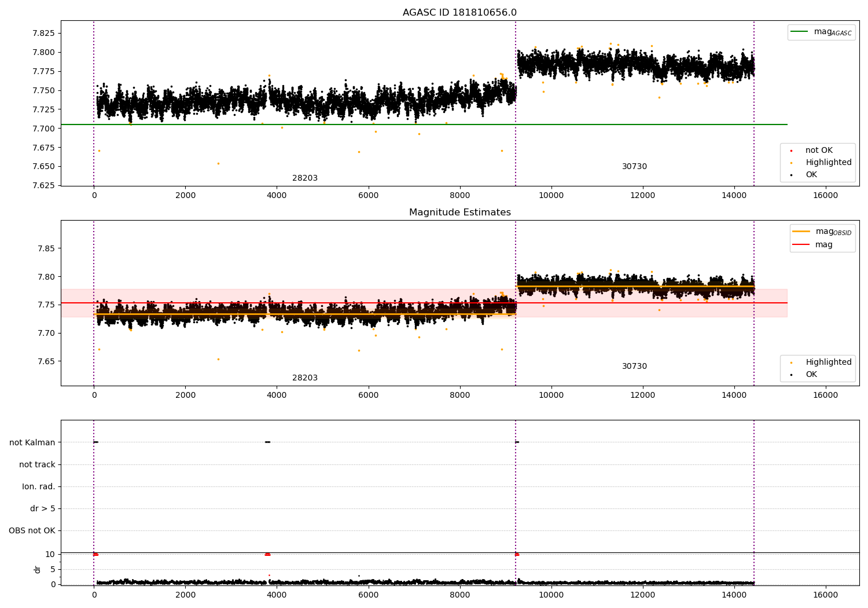
Task: Select the mag AGASC legend entry in top plot
Action: (x=821, y=32)
